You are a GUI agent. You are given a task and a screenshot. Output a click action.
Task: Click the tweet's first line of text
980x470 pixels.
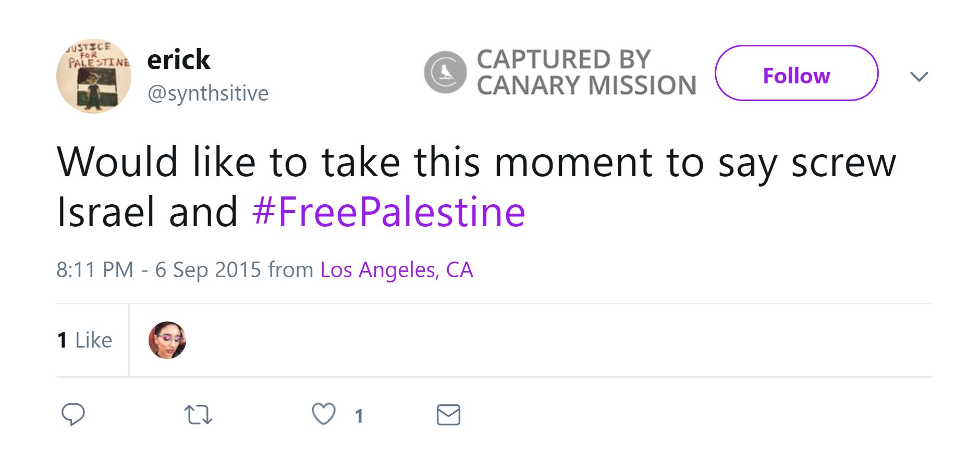[x=476, y=162]
